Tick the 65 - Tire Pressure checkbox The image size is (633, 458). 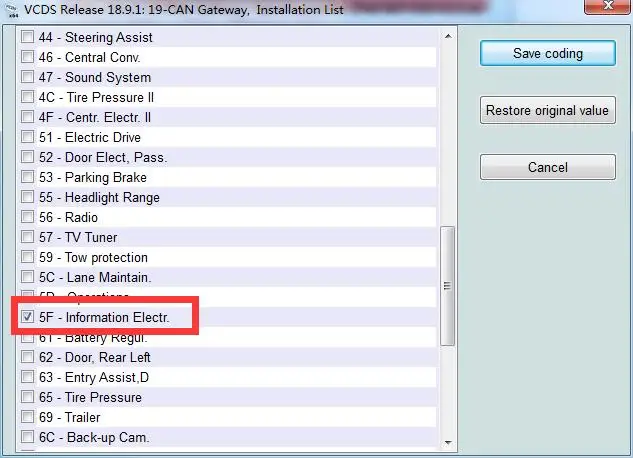tap(27, 397)
